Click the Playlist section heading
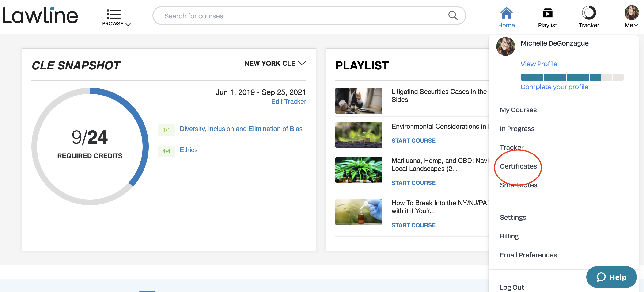 (x=362, y=65)
